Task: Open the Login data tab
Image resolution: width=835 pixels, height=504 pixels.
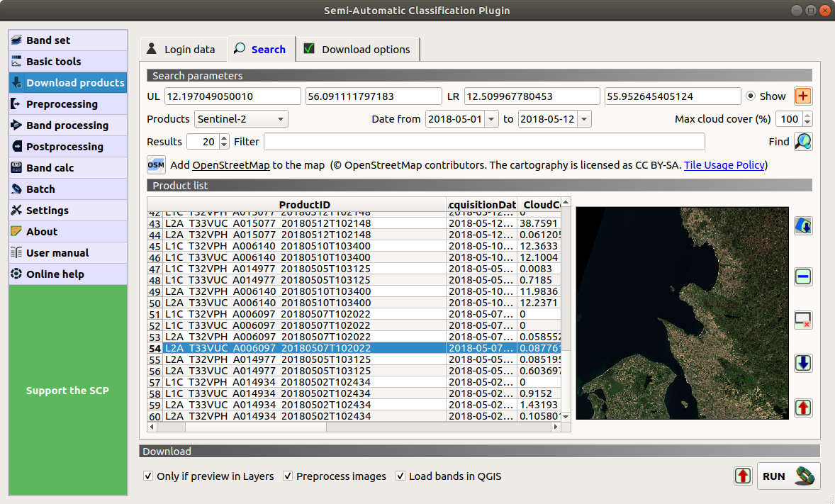Action: (x=181, y=50)
